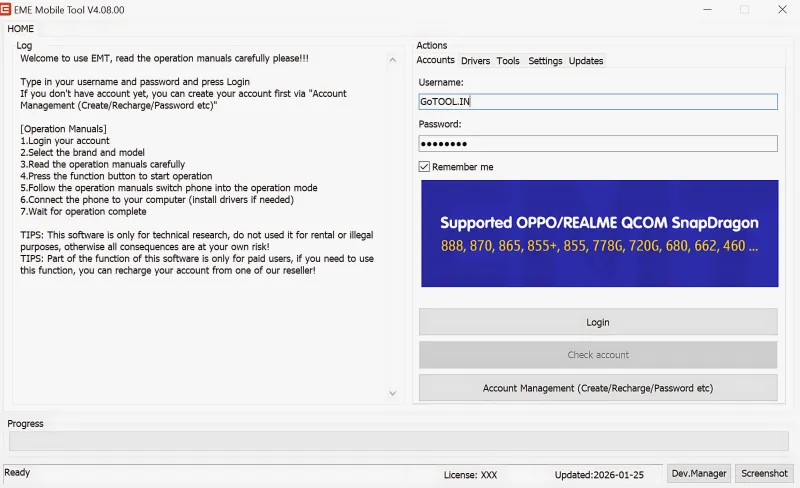Click the 'Password:' label
The height and width of the screenshot is (488, 800).
tap(440, 124)
